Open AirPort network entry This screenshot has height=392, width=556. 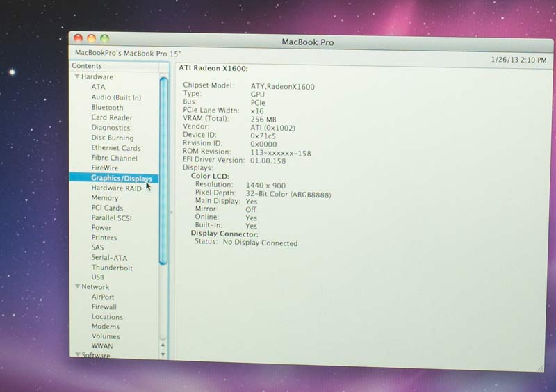coord(103,297)
